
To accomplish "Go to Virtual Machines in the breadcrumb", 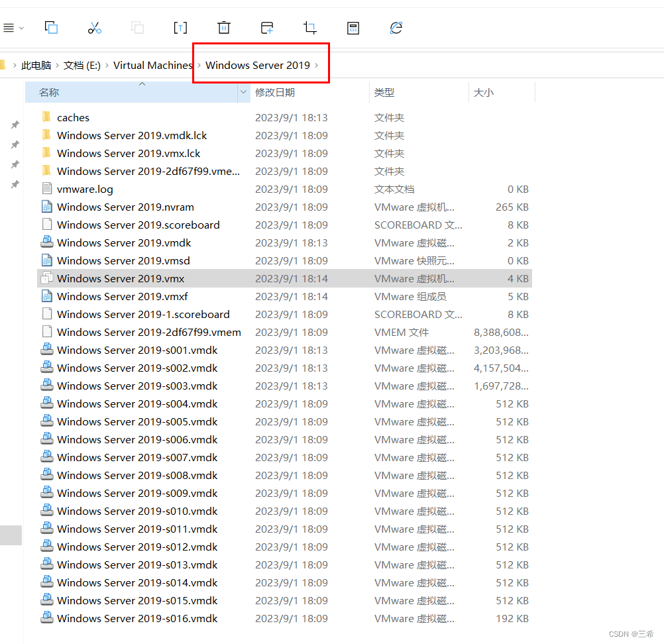I will pyautogui.click(x=153, y=65).
